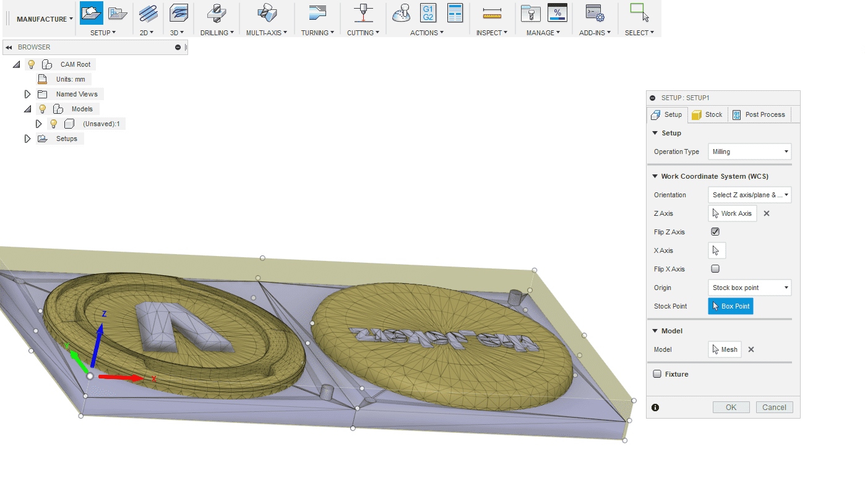The height and width of the screenshot is (504, 865).
Task: Select the Setup tab in dialog
Action: pos(667,114)
